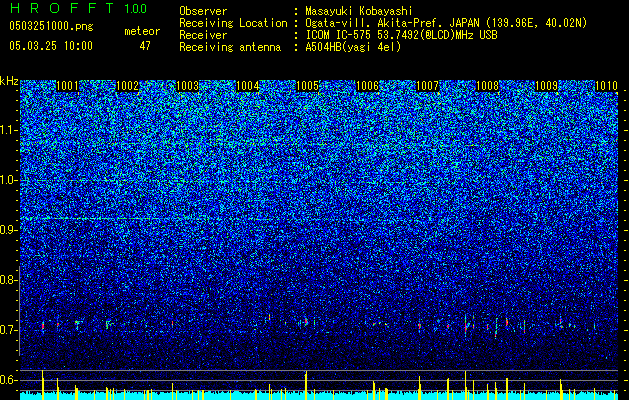The width and height of the screenshot is (629, 400).
Task: Click the 1.1 frequency axis label
Action: 8,130
